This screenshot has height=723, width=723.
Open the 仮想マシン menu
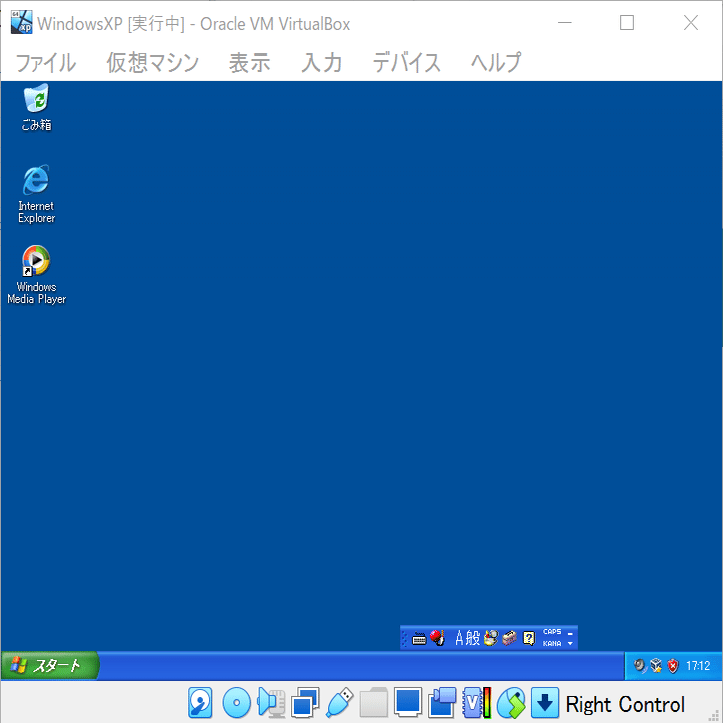tap(153, 62)
